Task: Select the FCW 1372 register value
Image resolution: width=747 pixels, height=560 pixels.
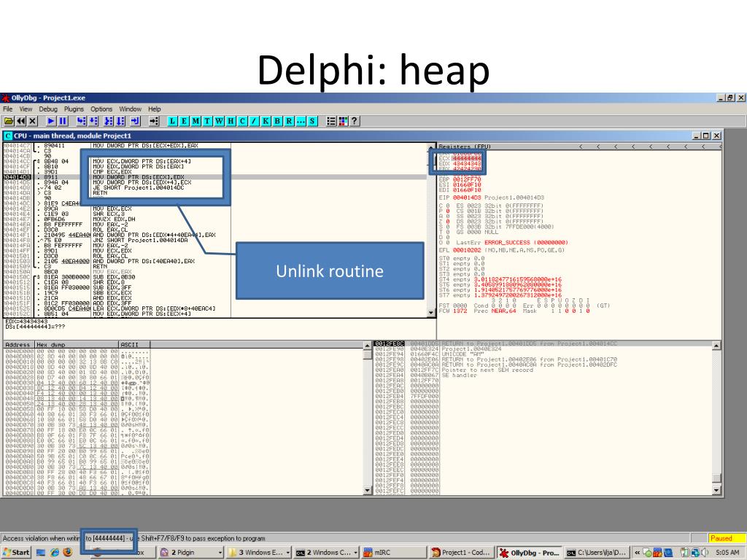Action: [x=460, y=311]
